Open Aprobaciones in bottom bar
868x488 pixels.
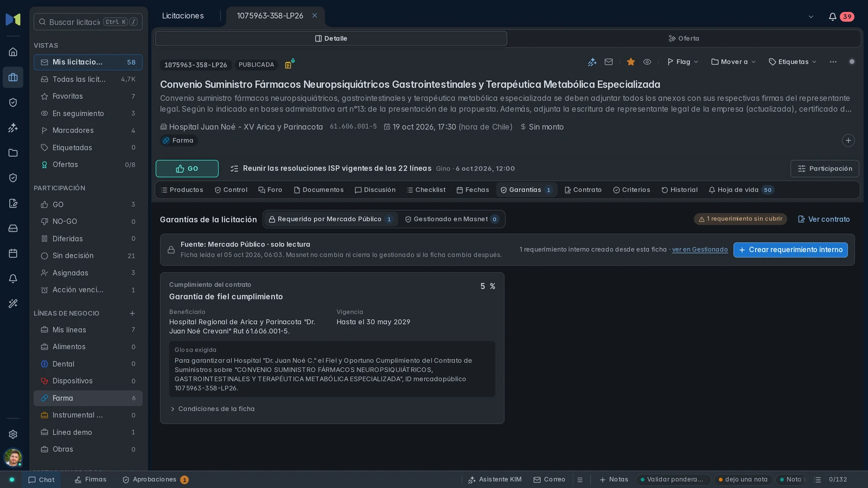(x=155, y=480)
